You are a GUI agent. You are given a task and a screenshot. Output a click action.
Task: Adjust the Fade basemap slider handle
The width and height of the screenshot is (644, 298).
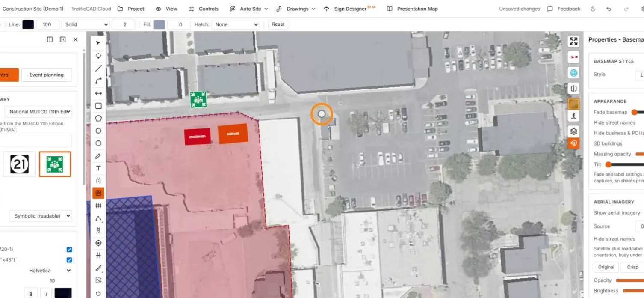tap(635, 112)
